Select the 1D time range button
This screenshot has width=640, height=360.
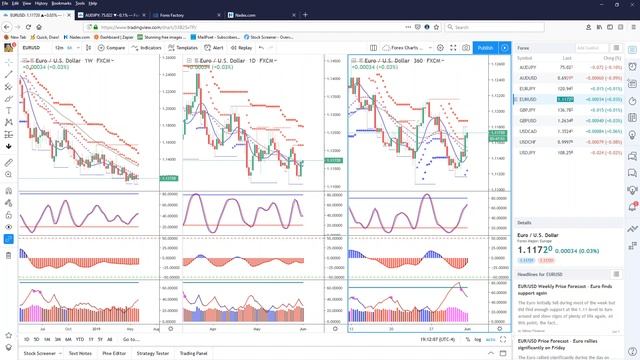point(27,339)
